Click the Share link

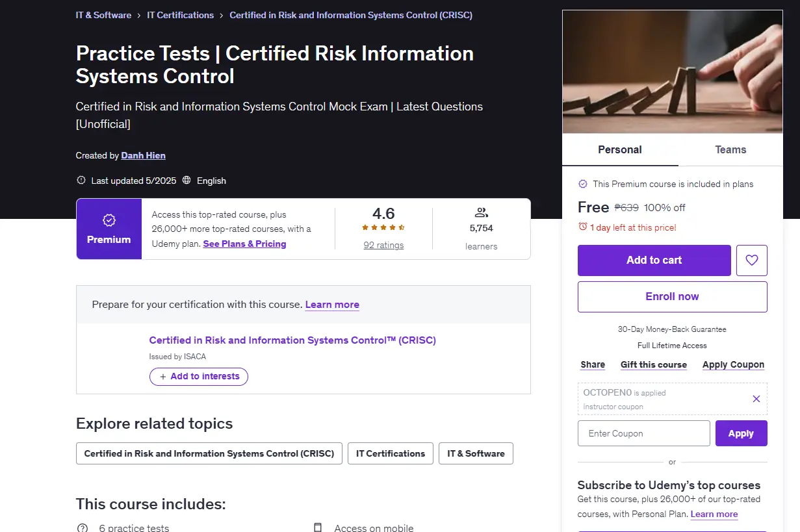593,365
